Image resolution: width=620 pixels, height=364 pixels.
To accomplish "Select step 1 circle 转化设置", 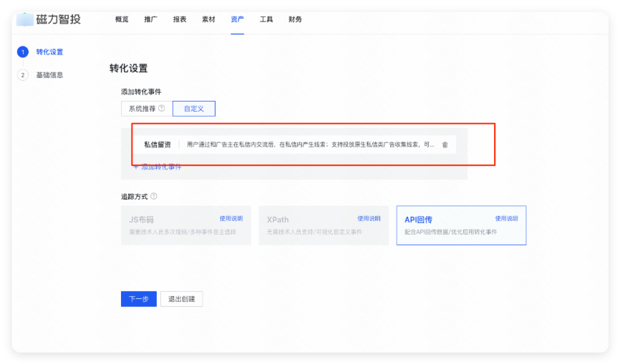I will (23, 52).
